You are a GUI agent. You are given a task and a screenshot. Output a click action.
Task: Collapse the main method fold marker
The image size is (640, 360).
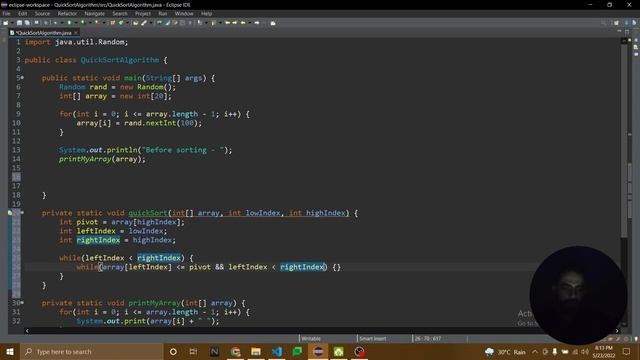click(x=22, y=78)
